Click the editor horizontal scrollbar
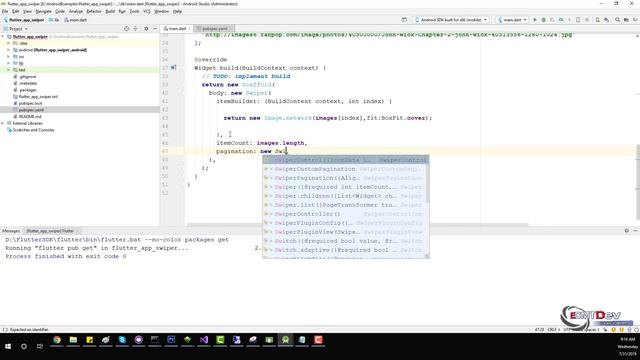This screenshot has height=360, width=640. [x=358, y=224]
